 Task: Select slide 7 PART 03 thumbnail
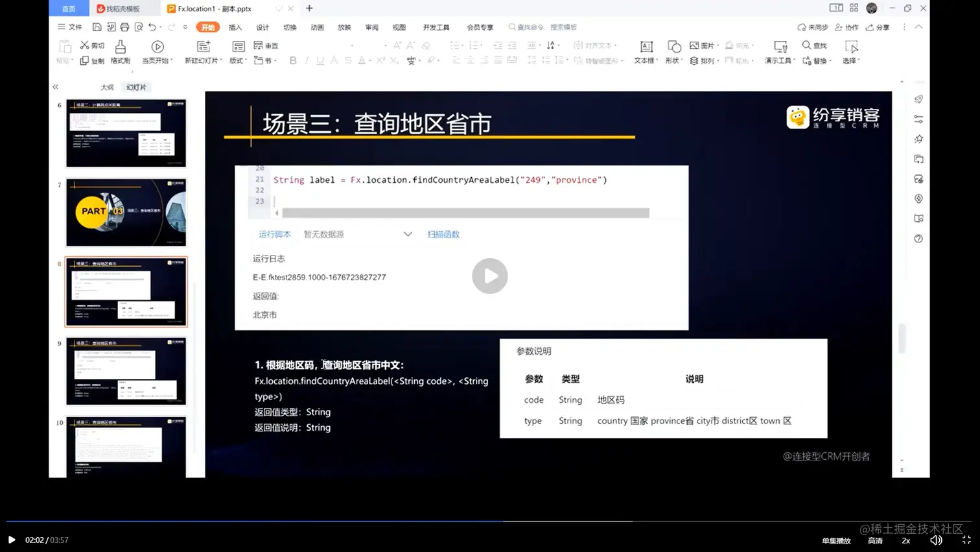click(x=126, y=213)
